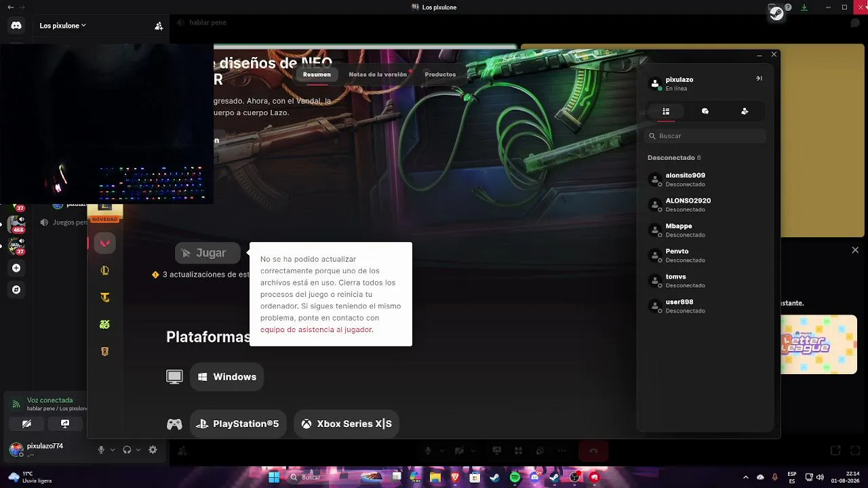Show the friends list tab icon
The width and height of the screenshot is (868, 488).
click(666, 111)
